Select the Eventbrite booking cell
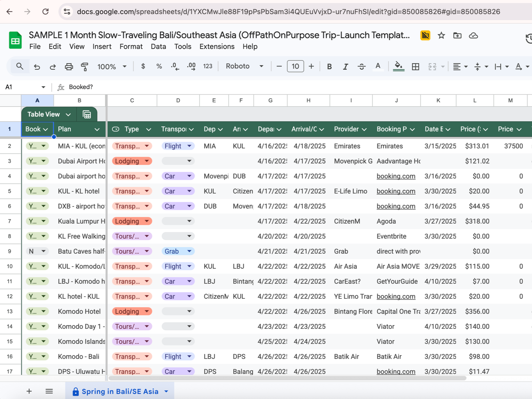This screenshot has height=399, width=532. click(x=396, y=236)
